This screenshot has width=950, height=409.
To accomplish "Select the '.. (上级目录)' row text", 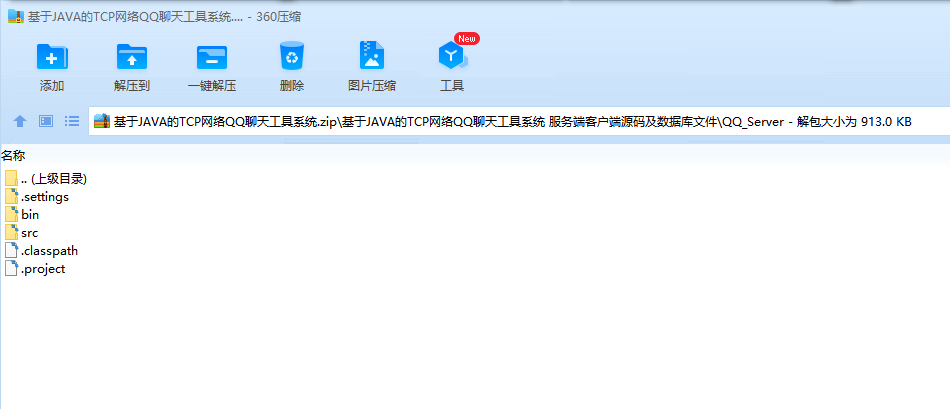I will click(x=54, y=179).
